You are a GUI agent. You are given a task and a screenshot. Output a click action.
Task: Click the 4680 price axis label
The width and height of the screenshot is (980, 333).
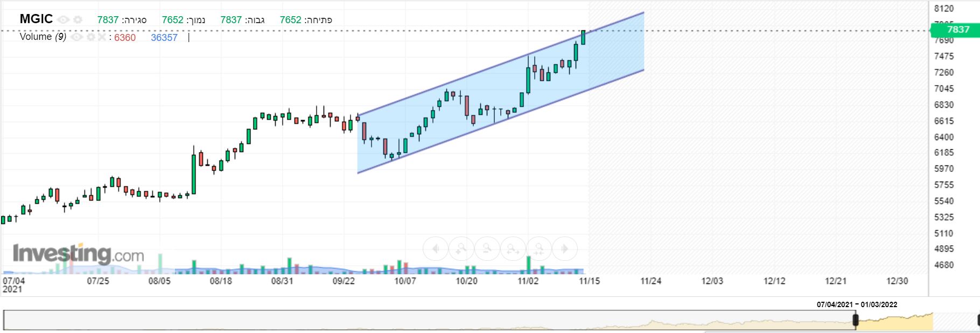coord(944,265)
